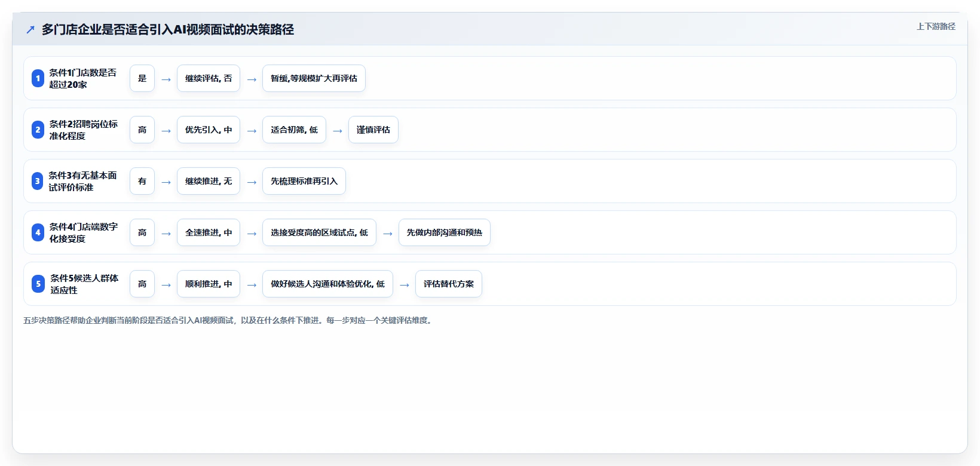Select the 是 chip in condition 1

(x=142, y=78)
